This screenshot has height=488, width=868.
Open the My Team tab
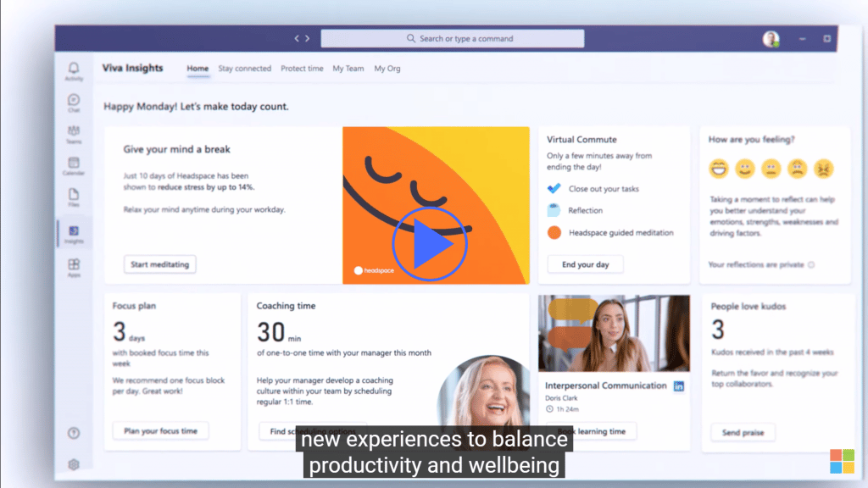[348, 69]
